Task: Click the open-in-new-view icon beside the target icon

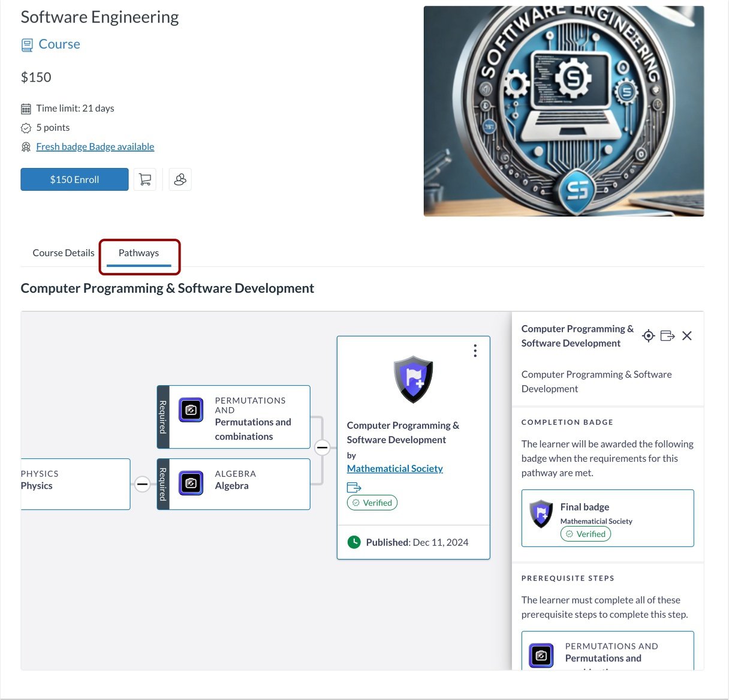Action: click(667, 335)
